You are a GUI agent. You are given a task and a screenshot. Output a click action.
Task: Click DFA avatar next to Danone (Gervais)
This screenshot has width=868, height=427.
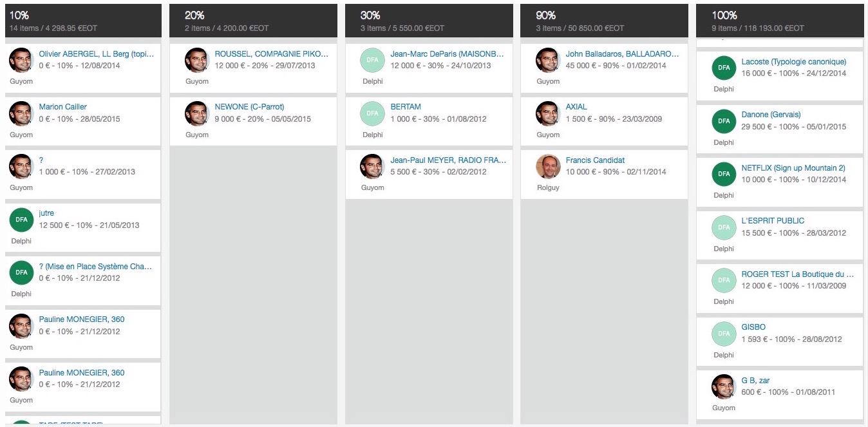tap(724, 121)
